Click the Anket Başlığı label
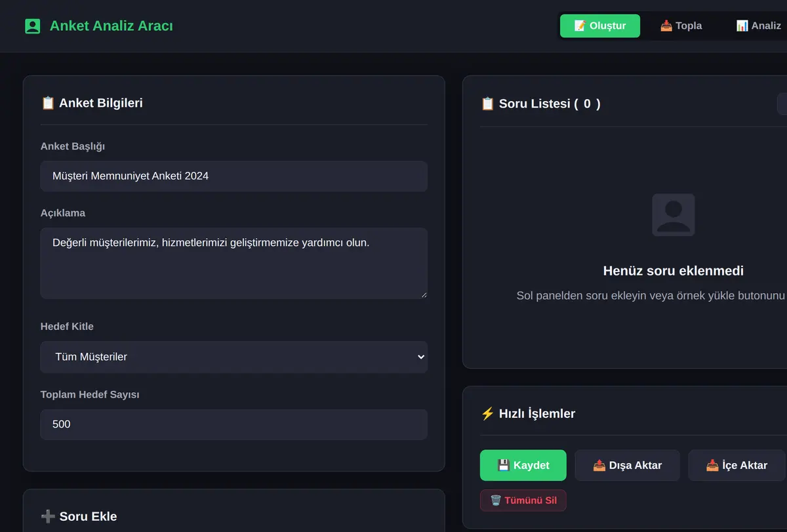The image size is (787, 532). click(x=73, y=146)
